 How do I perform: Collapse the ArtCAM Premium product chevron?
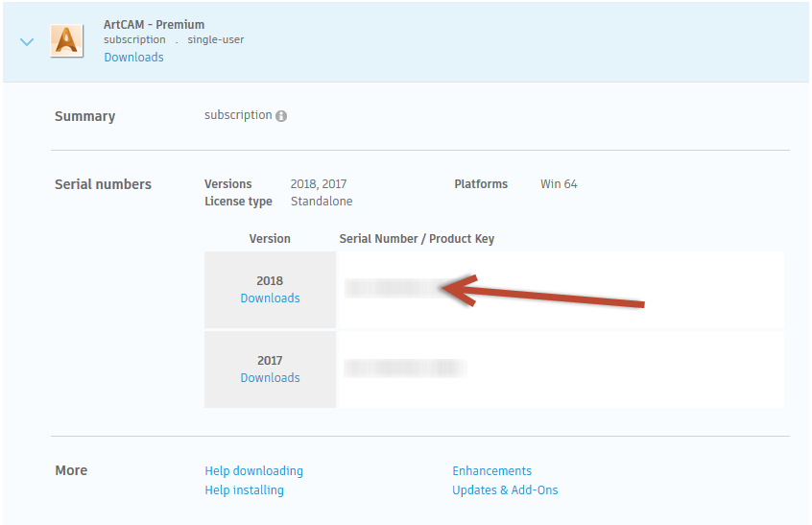[27, 41]
